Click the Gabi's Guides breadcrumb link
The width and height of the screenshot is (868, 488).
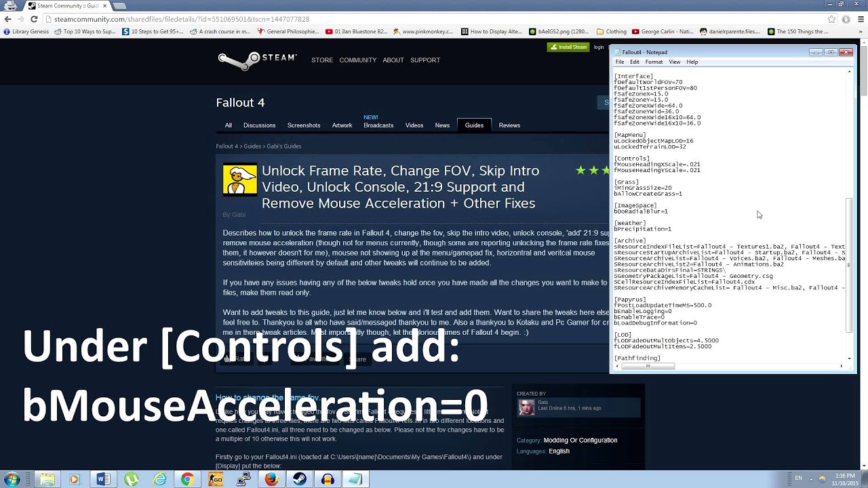[x=283, y=146]
